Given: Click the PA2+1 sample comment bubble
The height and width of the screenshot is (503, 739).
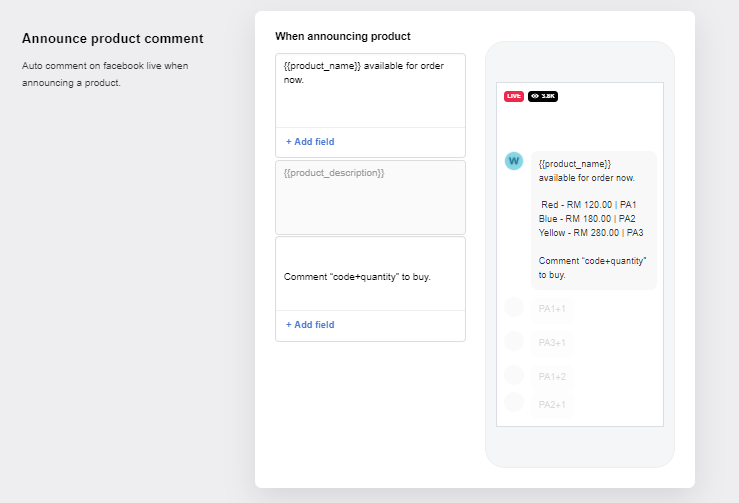Looking at the screenshot, I should pos(552,404).
